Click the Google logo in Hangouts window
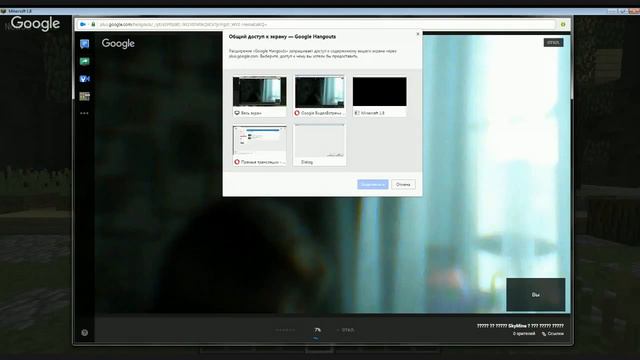The image size is (640, 360). point(118,43)
